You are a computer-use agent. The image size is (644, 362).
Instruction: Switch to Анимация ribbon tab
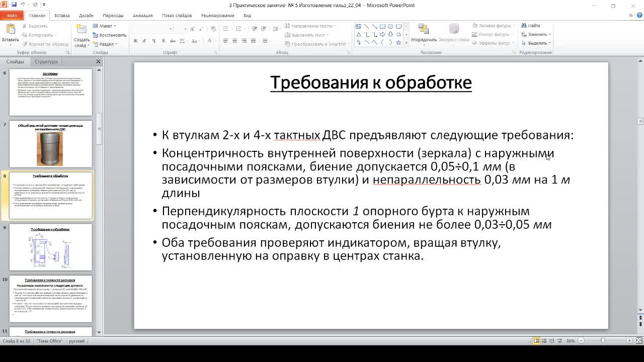(x=142, y=16)
